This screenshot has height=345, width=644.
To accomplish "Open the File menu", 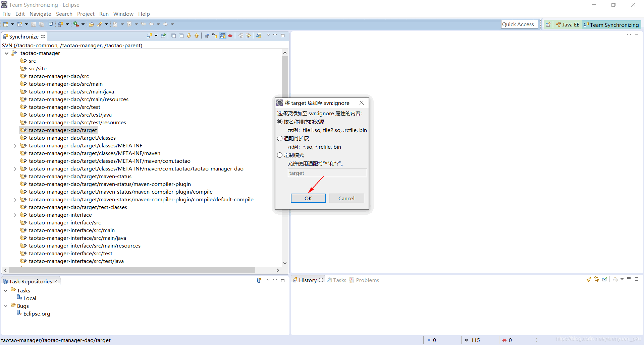I will tap(6, 14).
